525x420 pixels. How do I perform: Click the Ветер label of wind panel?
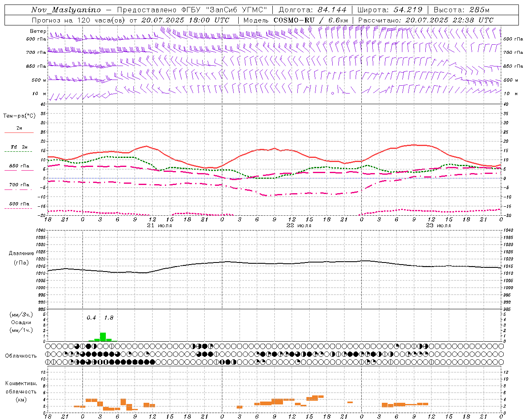coord(38,31)
